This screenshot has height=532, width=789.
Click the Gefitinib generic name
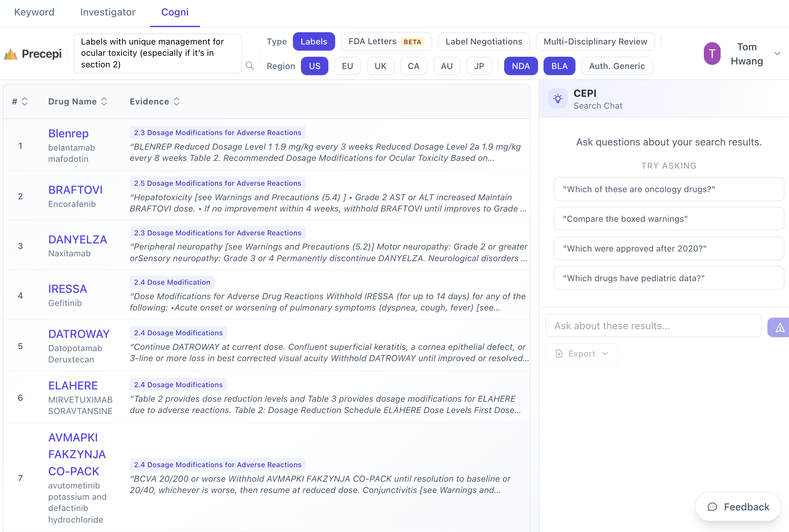click(65, 303)
